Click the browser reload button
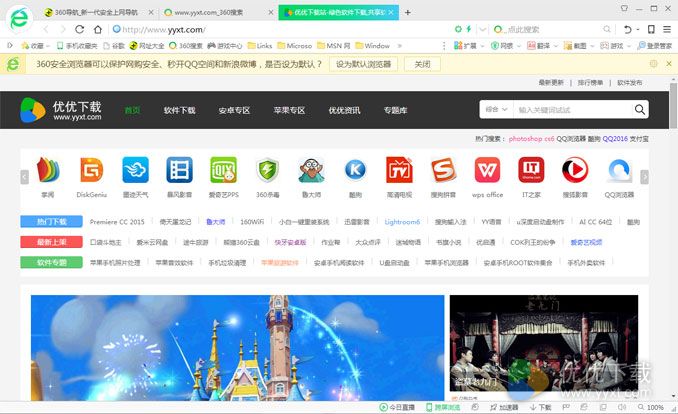Image resolution: width=678 pixels, height=414 pixels. (79, 29)
